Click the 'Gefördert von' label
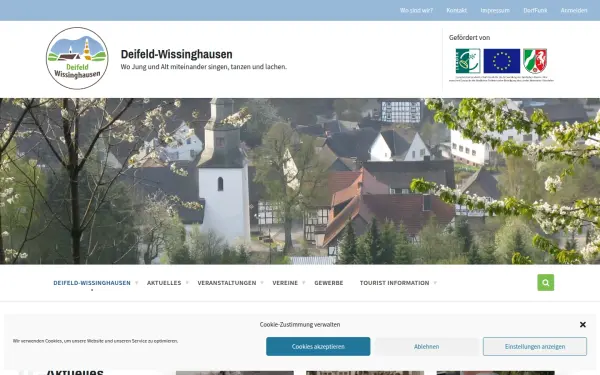This screenshot has height=375, width=600. (469, 38)
